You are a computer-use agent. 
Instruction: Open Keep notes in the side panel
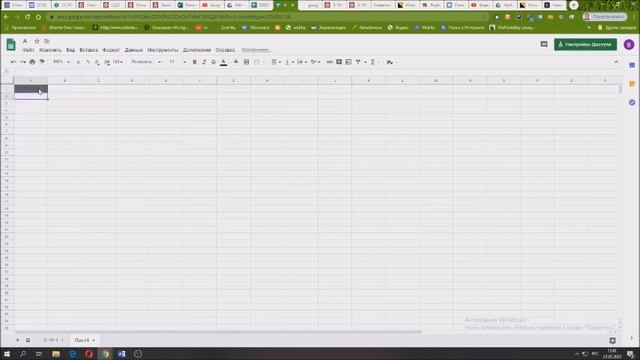pyautogui.click(x=632, y=84)
